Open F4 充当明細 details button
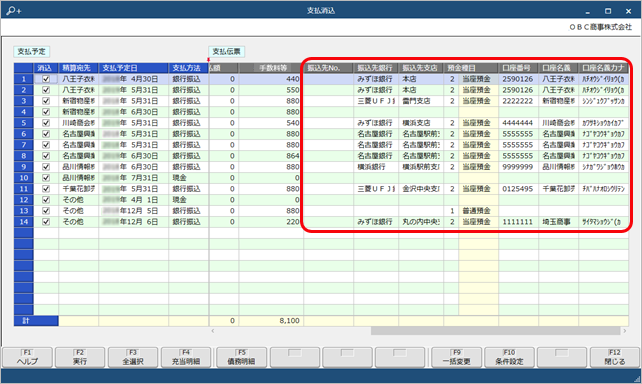The height and width of the screenshot is (384, 642). [x=186, y=357]
